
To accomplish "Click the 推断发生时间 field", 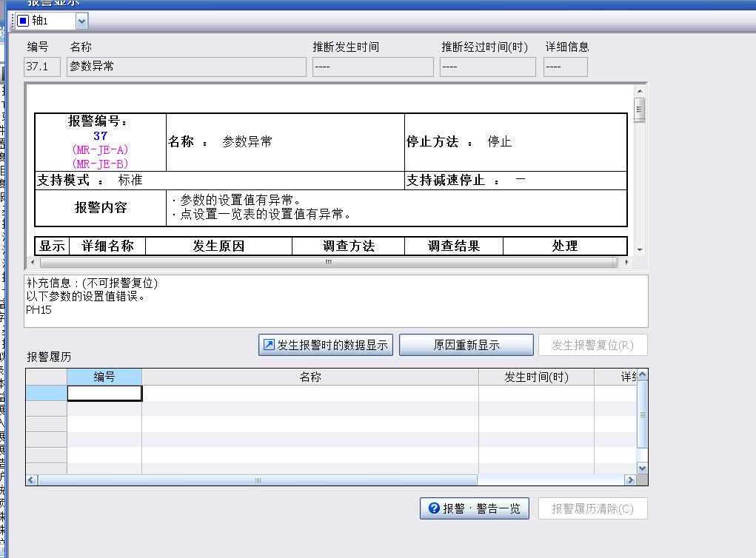I will [x=372, y=67].
